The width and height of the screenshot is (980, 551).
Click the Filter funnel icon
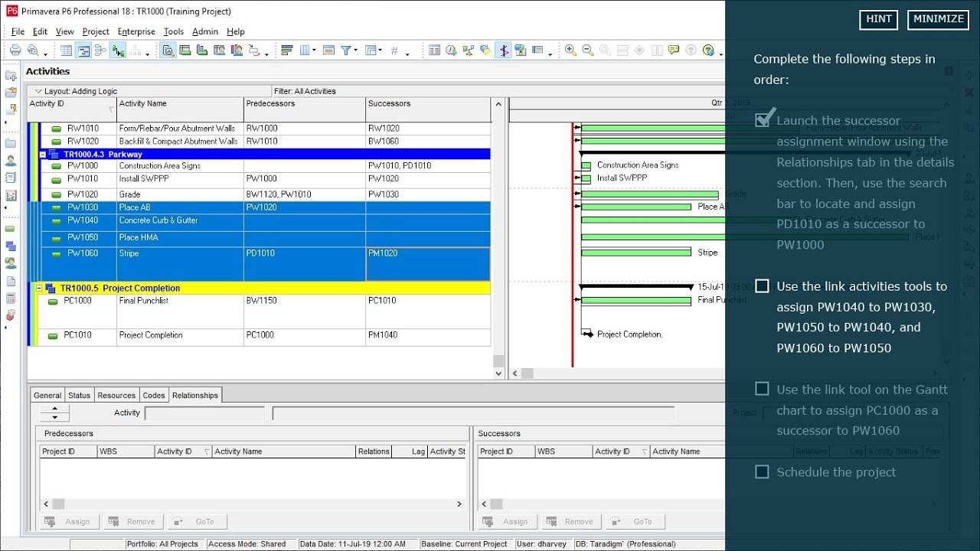coord(346,51)
